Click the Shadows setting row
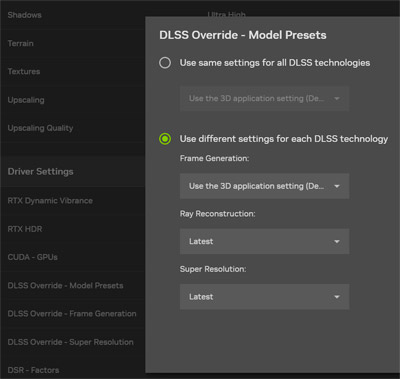This screenshot has height=379, width=400. (x=73, y=15)
